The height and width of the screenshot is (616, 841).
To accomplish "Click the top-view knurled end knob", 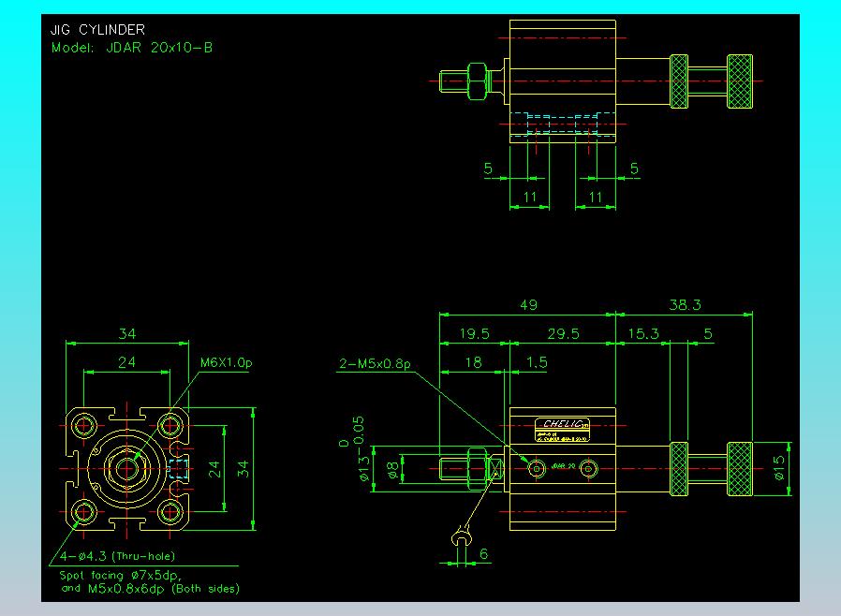I will (x=740, y=81).
